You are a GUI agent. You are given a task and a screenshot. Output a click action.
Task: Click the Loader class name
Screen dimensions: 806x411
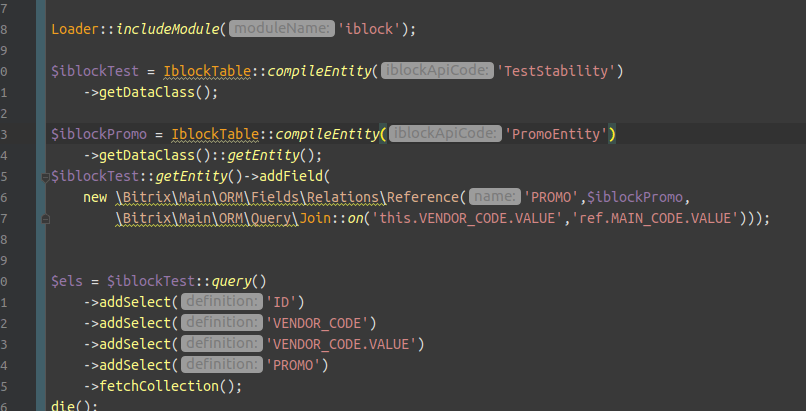click(75, 29)
